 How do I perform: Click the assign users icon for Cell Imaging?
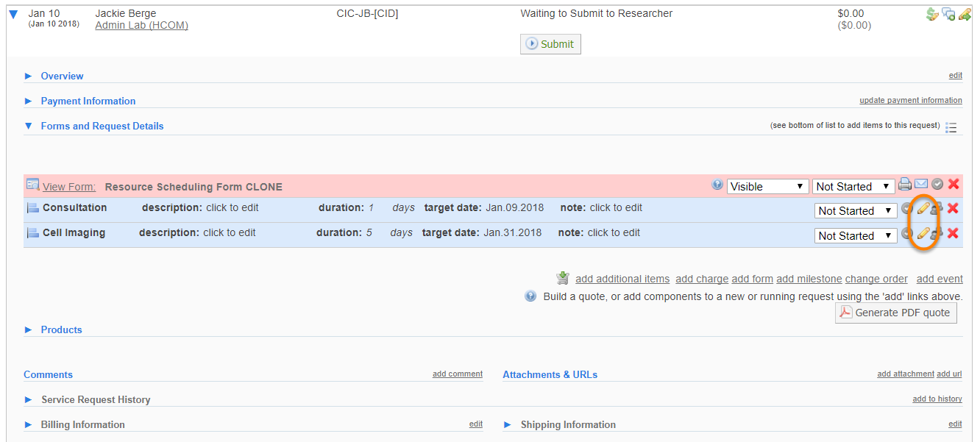[x=937, y=234]
